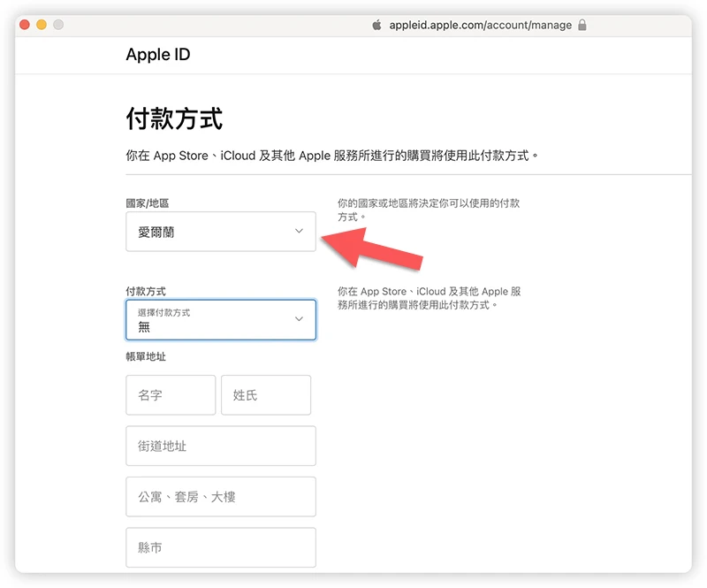Focus the 縣市 county field
This screenshot has height=588, width=707.
[220, 547]
